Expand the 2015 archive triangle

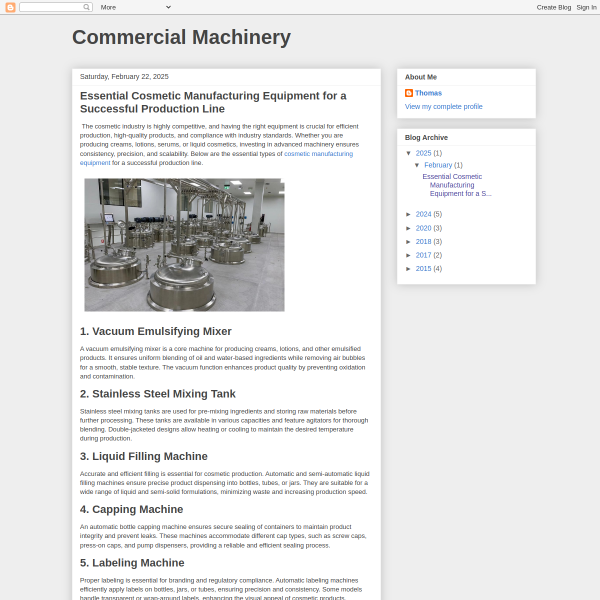pyautogui.click(x=409, y=269)
